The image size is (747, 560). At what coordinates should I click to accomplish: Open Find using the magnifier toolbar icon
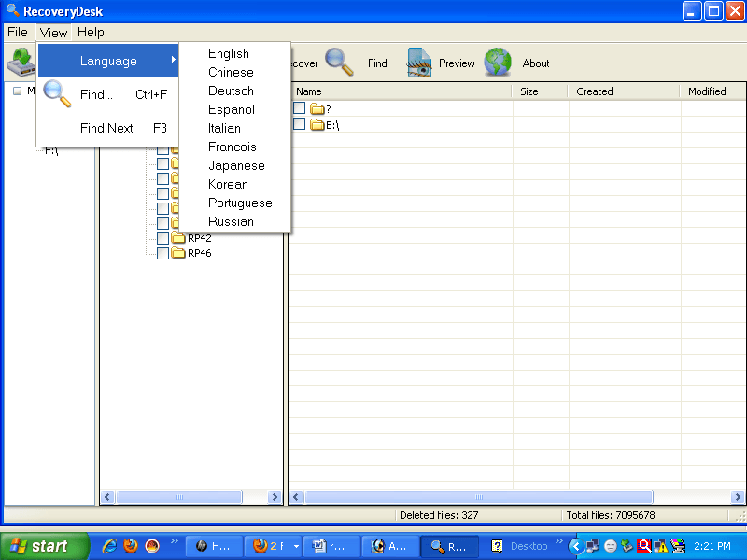336,62
